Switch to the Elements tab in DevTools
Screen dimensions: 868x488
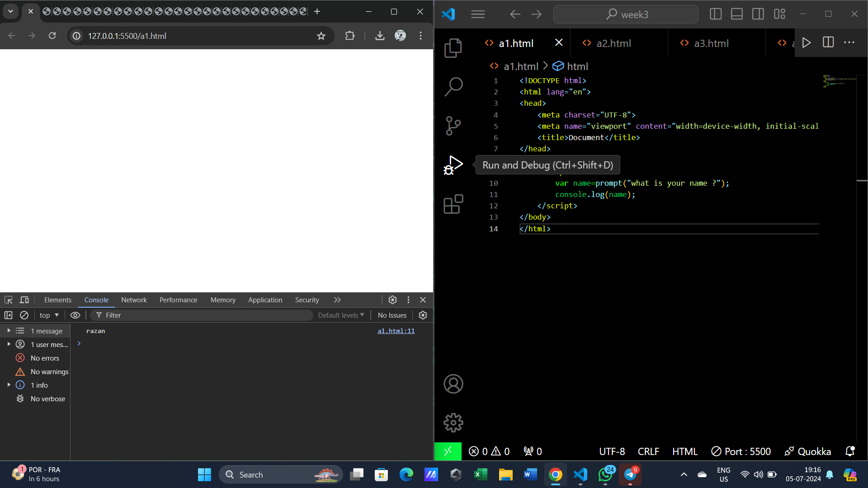58,300
